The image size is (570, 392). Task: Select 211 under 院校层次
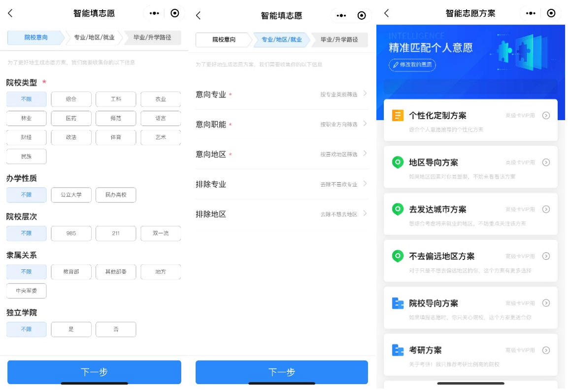(x=116, y=233)
